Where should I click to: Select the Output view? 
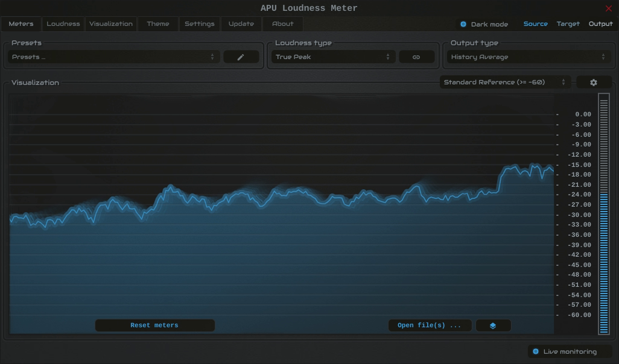coord(600,24)
